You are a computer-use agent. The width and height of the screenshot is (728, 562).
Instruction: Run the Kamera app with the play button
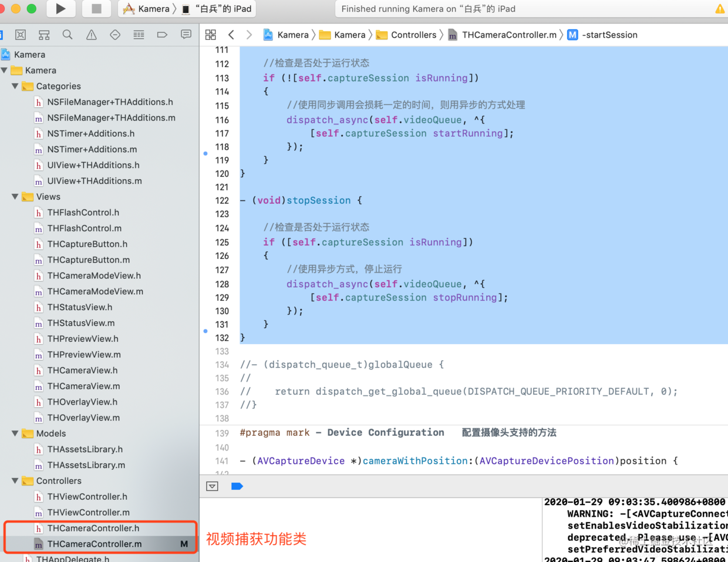click(x=61, y=9)
